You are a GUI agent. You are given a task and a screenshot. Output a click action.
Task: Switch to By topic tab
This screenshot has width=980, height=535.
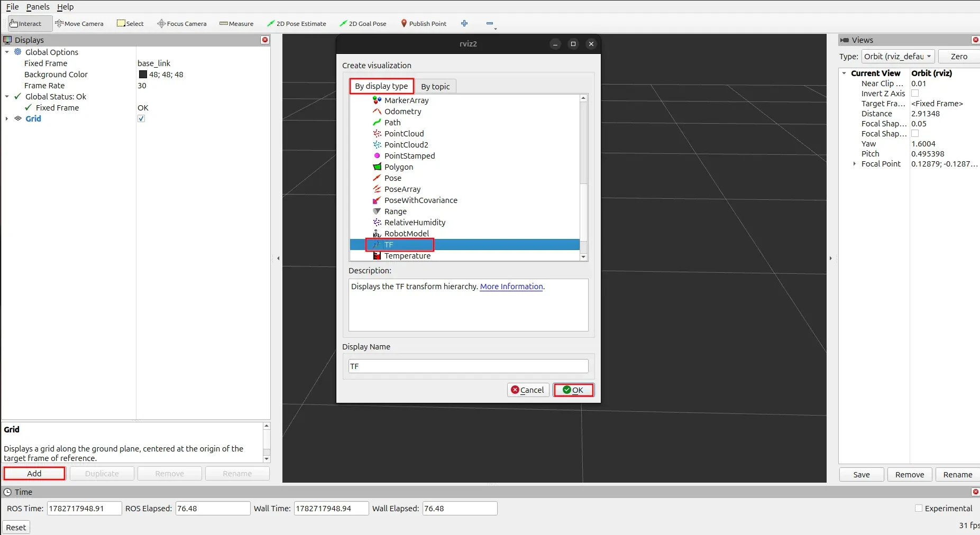(x=435, y=87)
